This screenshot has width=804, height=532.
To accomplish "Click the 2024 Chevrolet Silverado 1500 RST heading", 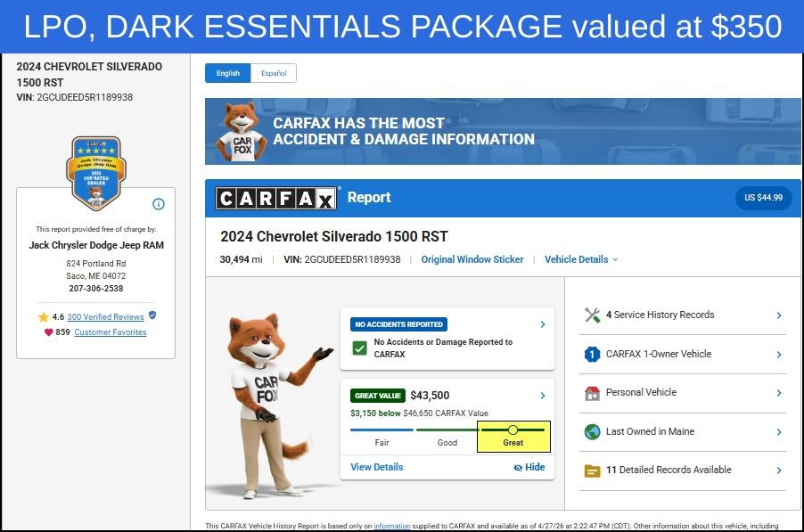I will (x=333, y=236).
